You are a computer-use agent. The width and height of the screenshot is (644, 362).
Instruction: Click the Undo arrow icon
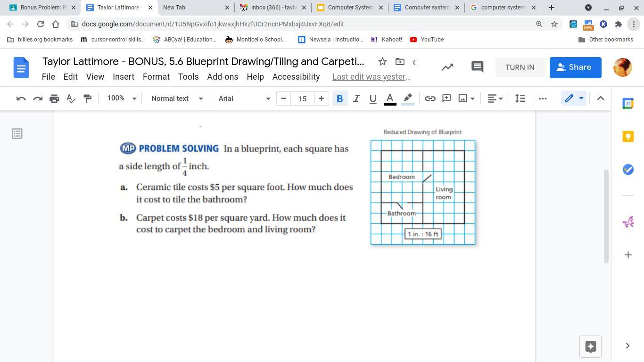pyautogui.click(x=21, y=99)
